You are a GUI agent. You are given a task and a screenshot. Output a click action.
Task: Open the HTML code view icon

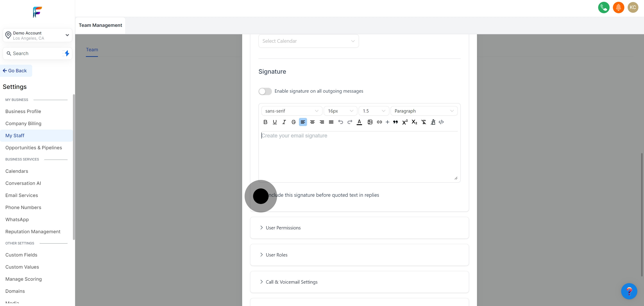[x=441, y=122]
